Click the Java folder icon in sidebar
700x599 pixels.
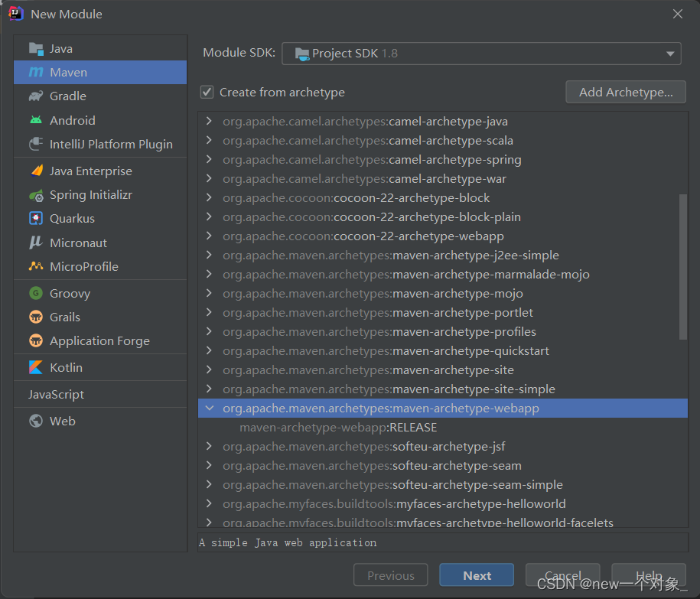36,48
